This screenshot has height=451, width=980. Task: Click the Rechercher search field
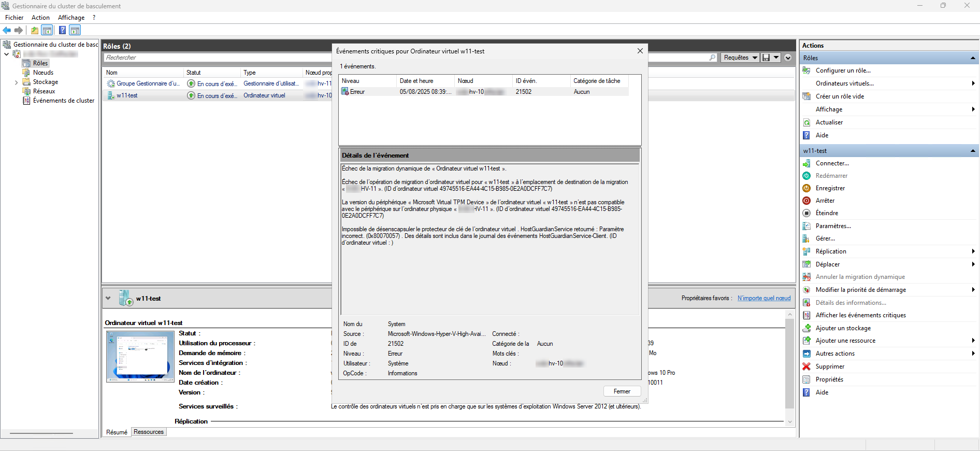(218, 58)
